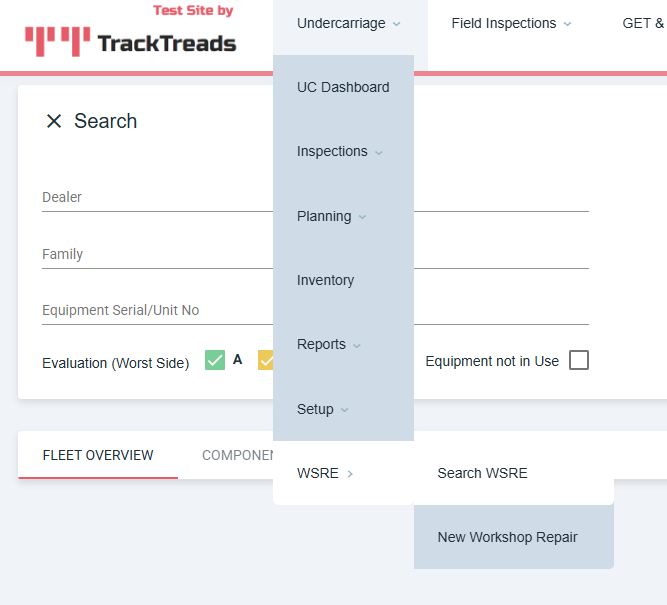Expand the Setup submenu
Viewport: 667px width, 605px height.
click(322, 409)
